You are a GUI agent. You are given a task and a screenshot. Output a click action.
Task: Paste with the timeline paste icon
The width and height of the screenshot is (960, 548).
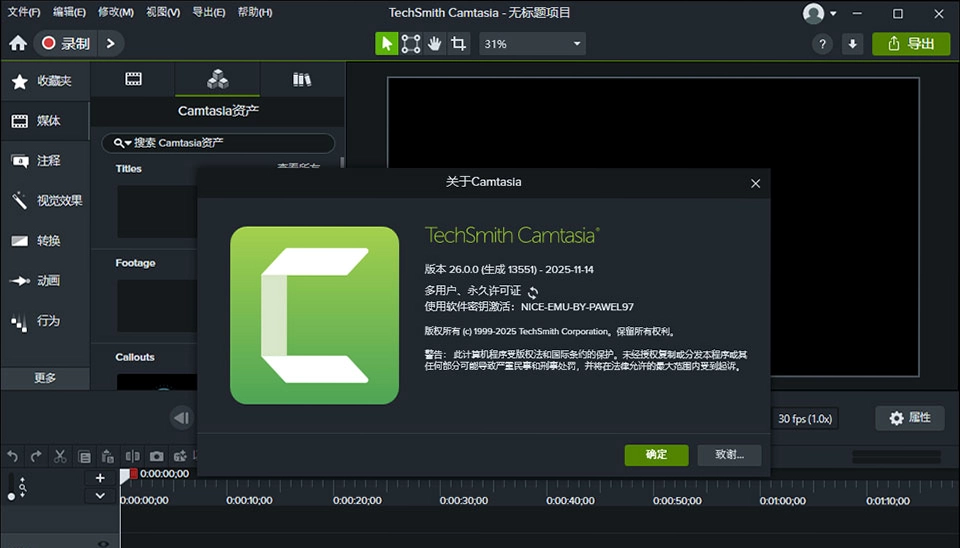click(108, 456)
